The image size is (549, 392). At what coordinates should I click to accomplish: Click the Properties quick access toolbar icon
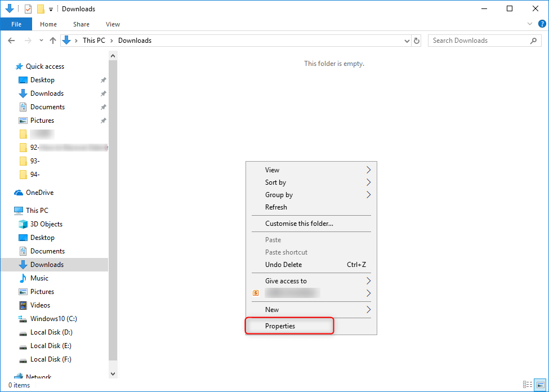tap(28, 9)
